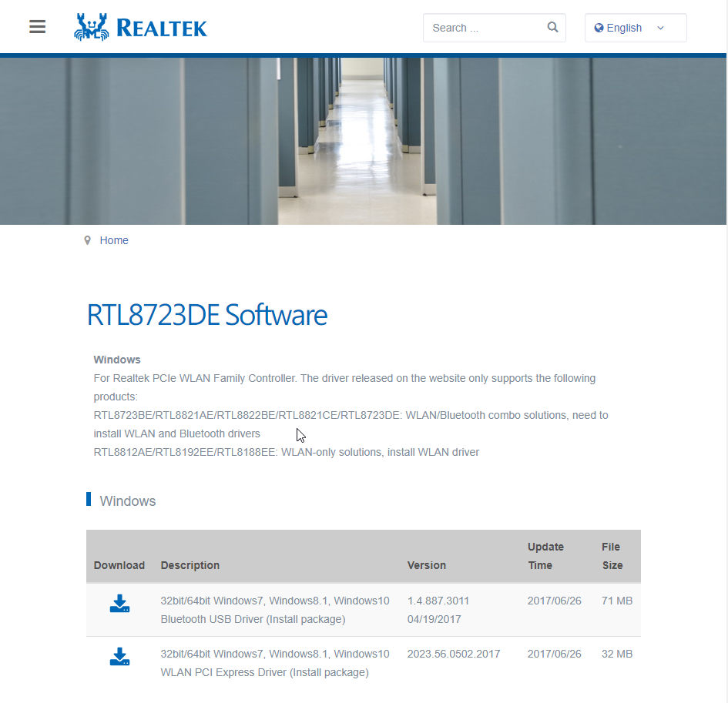This screenshot has width=728, height=703.
Task: Click the download icon for Bluetooth USB Driver
Action: click(119, 604)
